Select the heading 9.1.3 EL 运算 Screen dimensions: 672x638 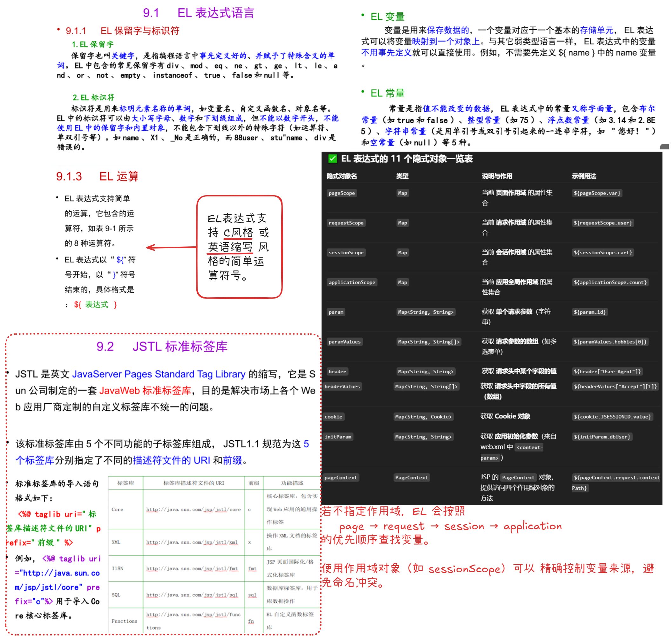[98, 177]
